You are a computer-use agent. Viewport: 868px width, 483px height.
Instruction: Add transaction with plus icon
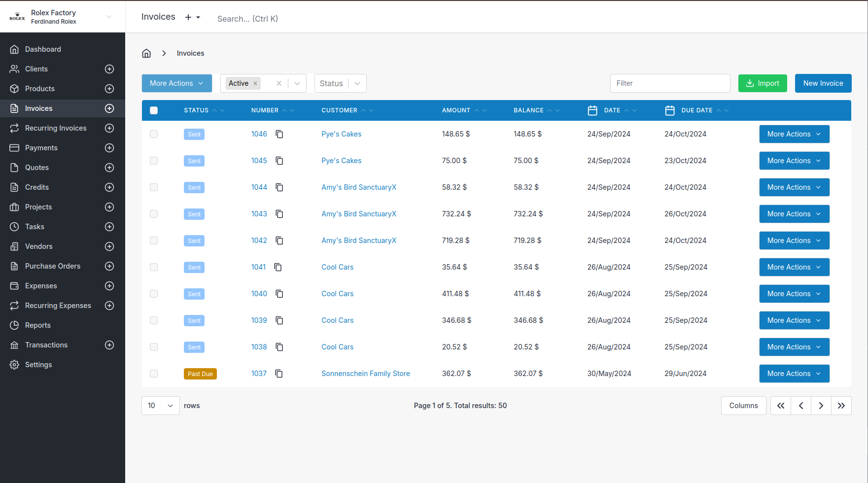point(109,345)
